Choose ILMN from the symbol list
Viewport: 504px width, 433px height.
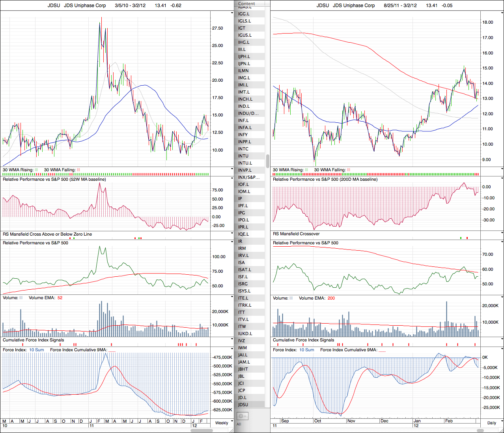[x=243, y=71]
